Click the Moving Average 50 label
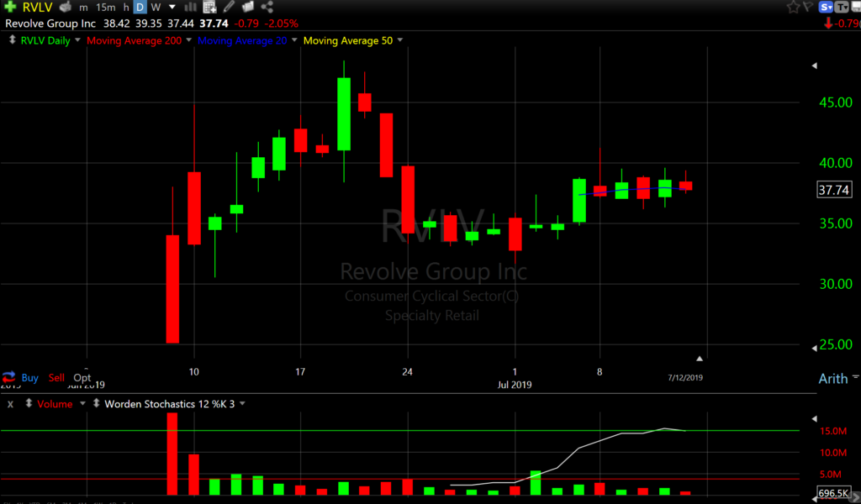Image resolution: width=861 pixels, height=504 pixels. (x=348, y=40)
